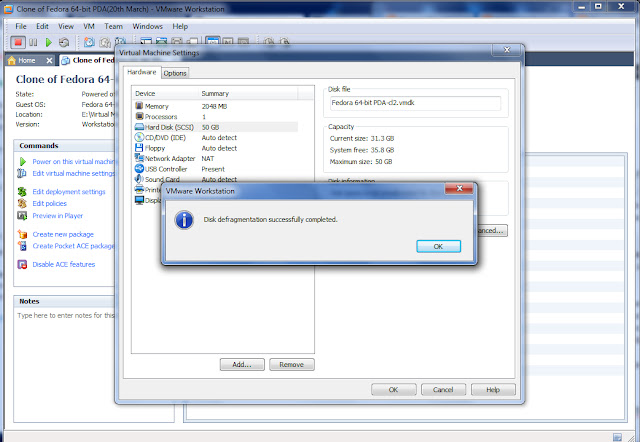This screenshot has width=640, height=442.
Task: Click the highlighted Console View toolbar icon
Action: (x=212, y=41)
